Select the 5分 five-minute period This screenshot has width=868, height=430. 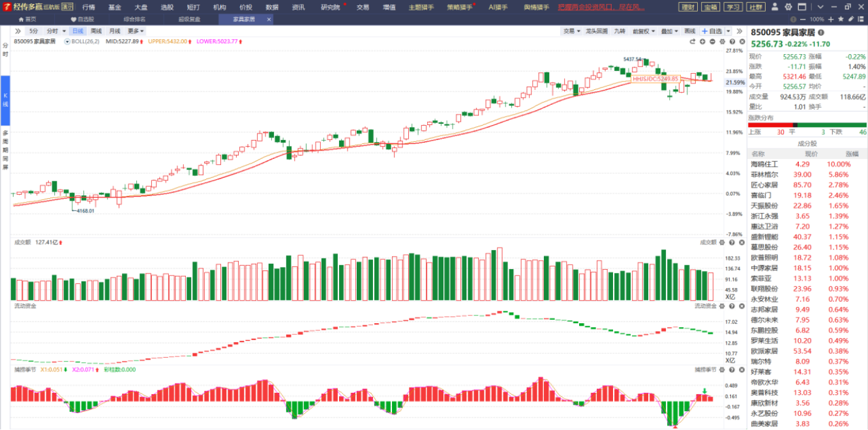pyautogui.click(x=33, y=31)
